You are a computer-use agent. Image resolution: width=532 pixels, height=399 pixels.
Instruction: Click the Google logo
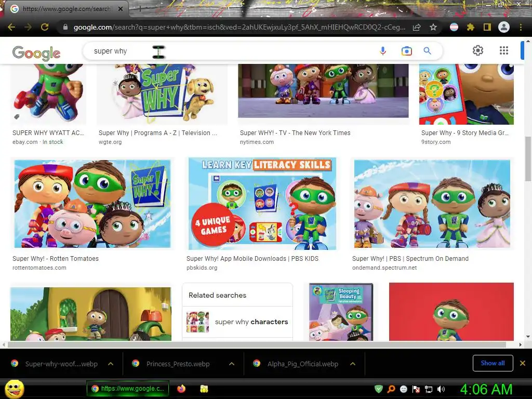(x=36, y=53)
